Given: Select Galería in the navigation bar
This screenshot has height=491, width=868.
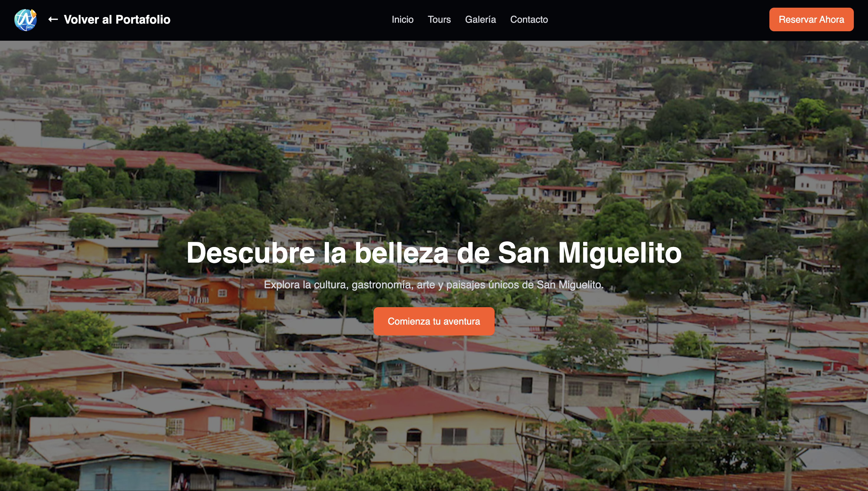Looking at the screenshot, I should point(480,19).
